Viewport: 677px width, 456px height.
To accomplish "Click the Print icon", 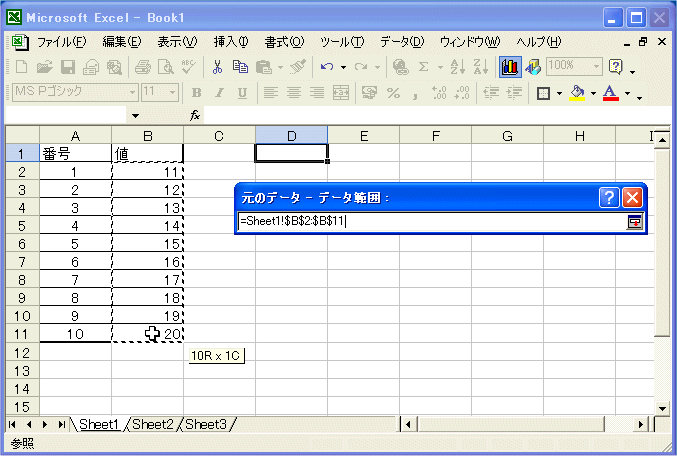I will tap(143, 67).
